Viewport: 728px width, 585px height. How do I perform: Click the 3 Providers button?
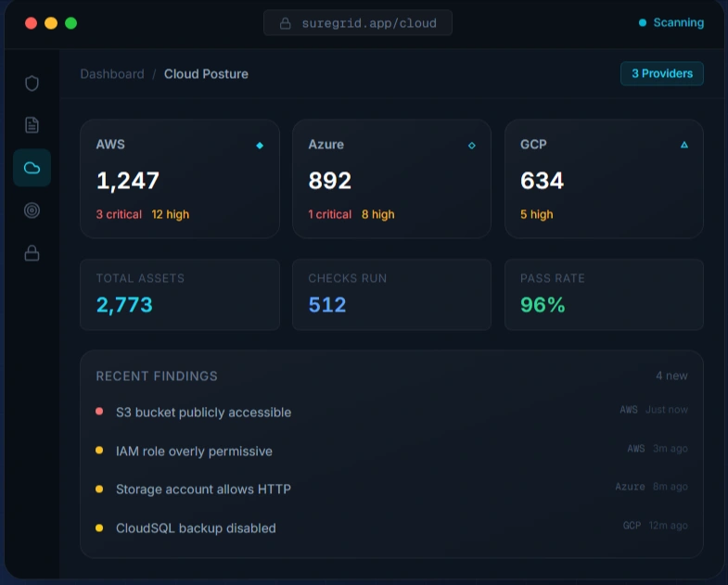coord(661,73)
